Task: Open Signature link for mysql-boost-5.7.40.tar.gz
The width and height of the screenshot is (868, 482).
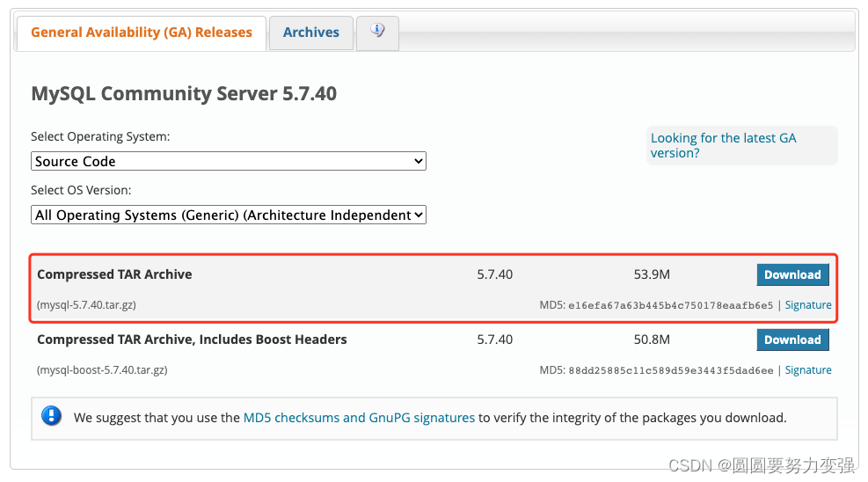Action: [x=808, y=370]
